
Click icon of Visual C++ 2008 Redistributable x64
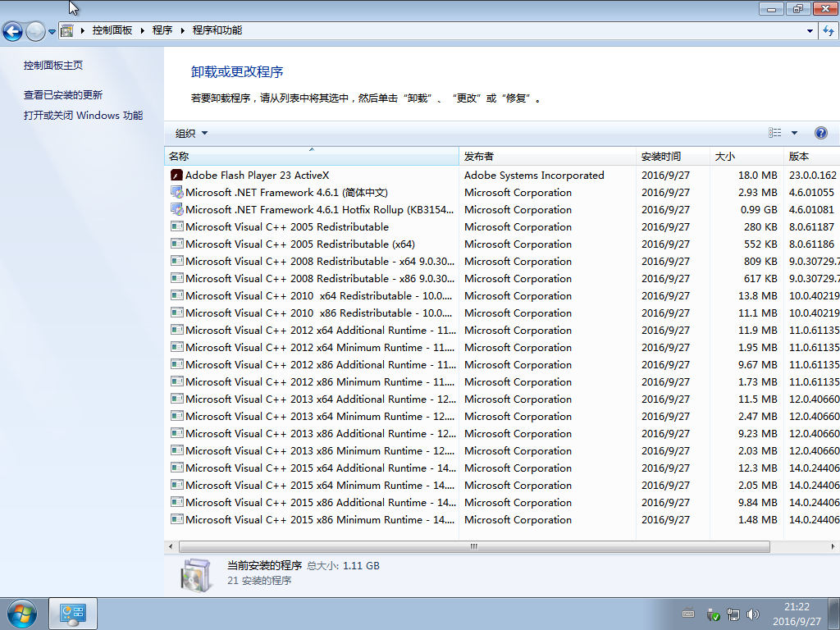[177, 261]
